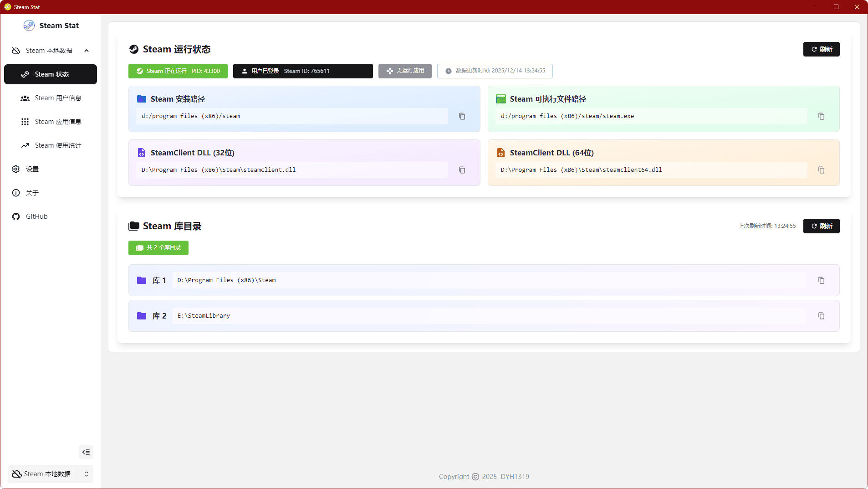Copy library 2 E:\SteamLibrary path
Viewport: 868px width, 489px height.
pos(821,316)
